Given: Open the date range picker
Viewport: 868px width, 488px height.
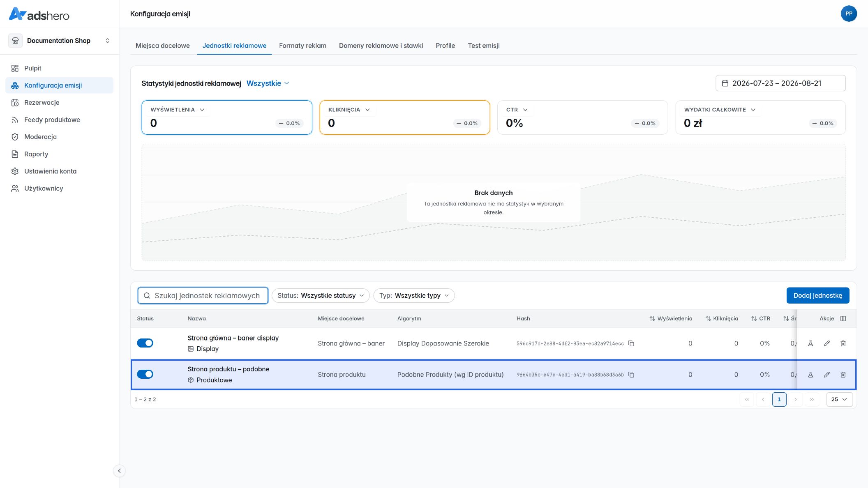Looking at the screenshot, I should pos(780,83).
